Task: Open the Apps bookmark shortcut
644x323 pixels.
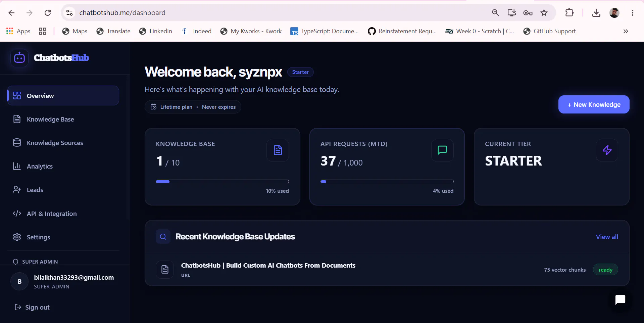Action: pos(18,31)
